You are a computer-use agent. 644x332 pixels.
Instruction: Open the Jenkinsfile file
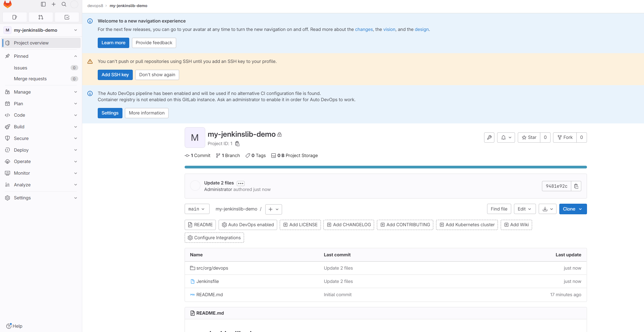pyautogui.click(x=207, y=281)
